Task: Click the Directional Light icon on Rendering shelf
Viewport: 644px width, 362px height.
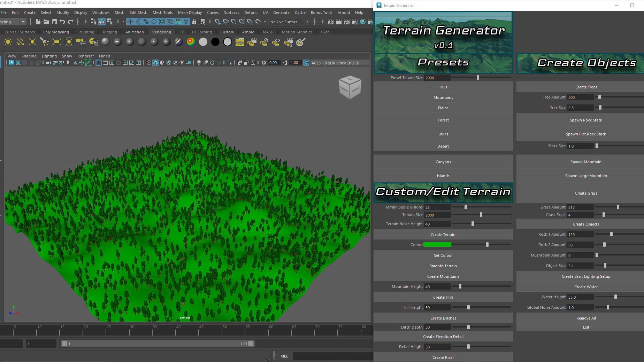Action: [20, 42]
